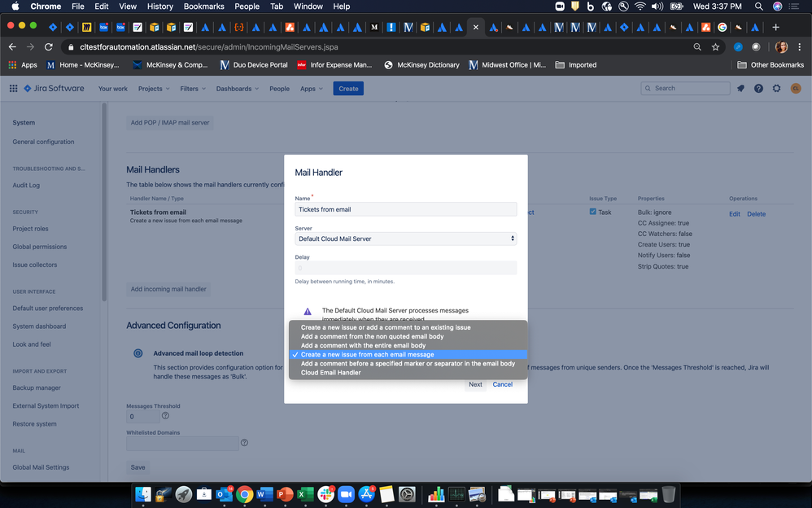Open the Jira settings gear icon
812x508 pixels.
coord(776,89)
